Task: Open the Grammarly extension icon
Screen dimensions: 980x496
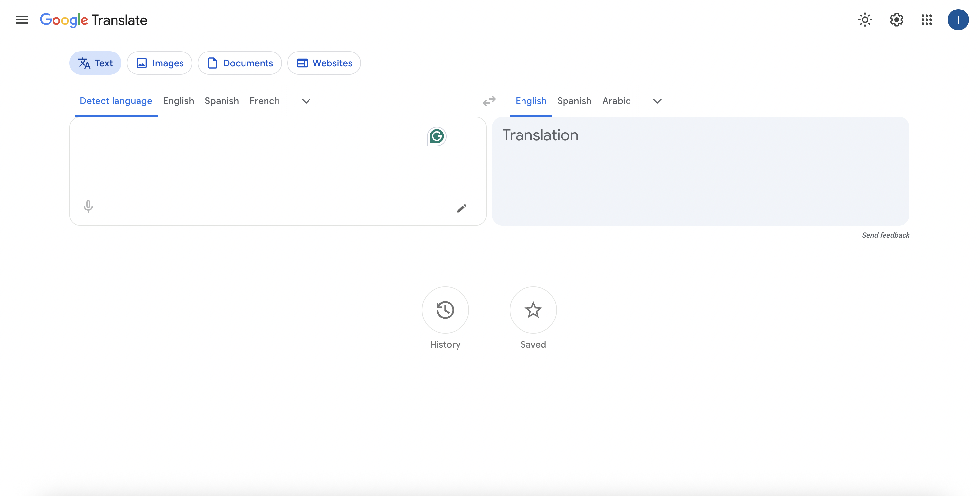Action: tap(437, 136)
